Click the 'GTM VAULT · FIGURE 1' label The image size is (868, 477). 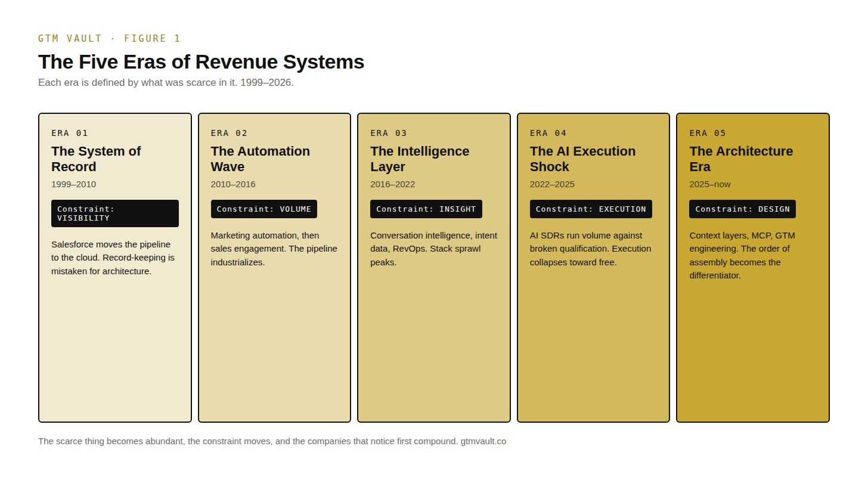109,39
